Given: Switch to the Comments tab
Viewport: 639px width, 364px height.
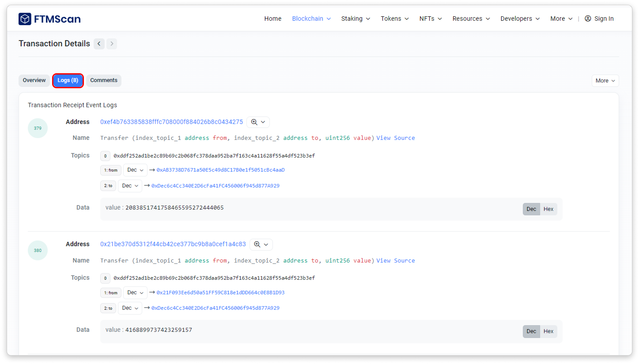Looking at the screenshot, I should [x=104, y=80].
